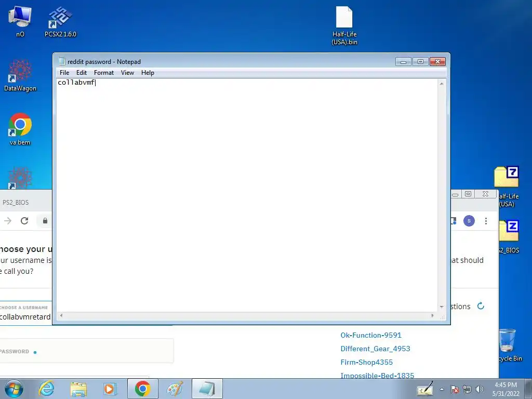Select the PS2_BIOS tab in Chrome

tap(16, 203)
